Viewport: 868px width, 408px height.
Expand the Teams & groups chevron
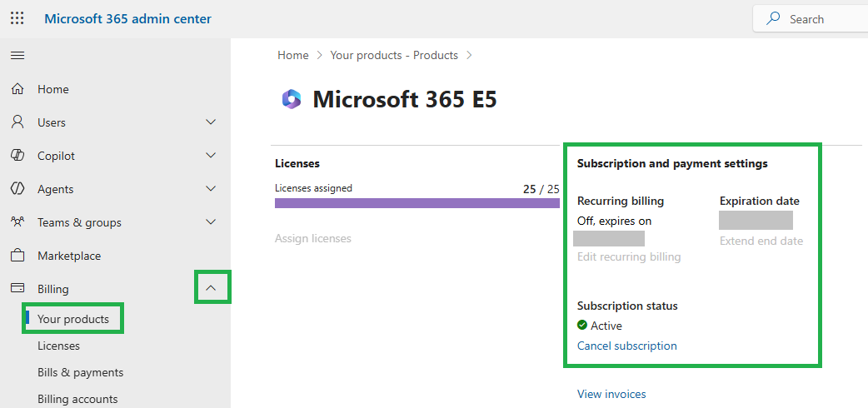coord(211,222)
